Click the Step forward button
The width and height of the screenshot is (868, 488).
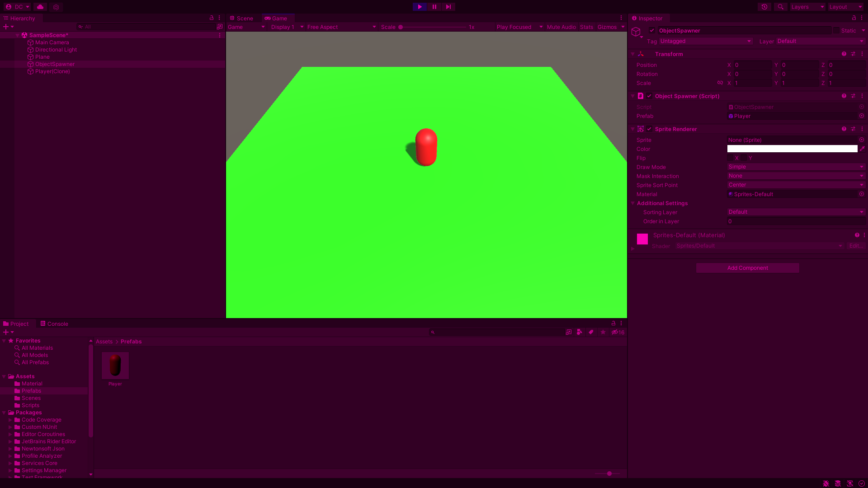click(x=448, y=7)
